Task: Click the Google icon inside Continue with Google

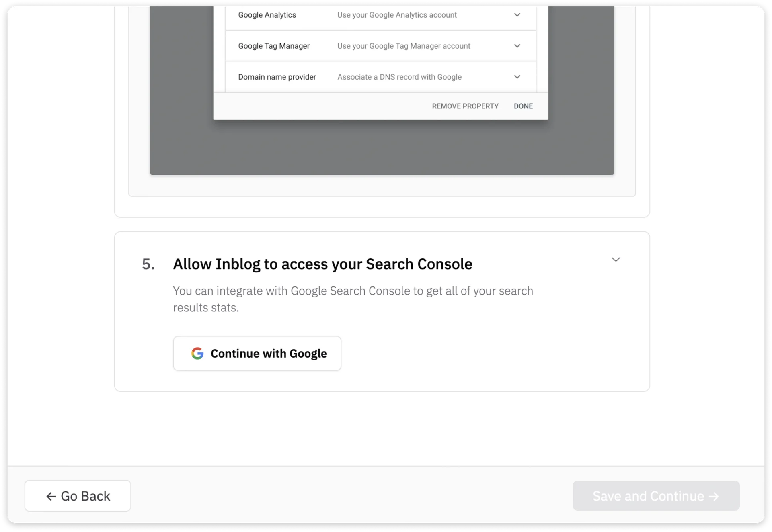Action: pyautogui.click(x=197, y=353)
